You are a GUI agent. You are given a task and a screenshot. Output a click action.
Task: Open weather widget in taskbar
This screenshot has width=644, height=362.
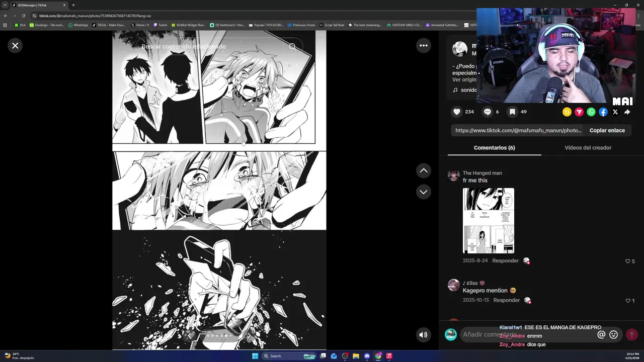(19, 356)
